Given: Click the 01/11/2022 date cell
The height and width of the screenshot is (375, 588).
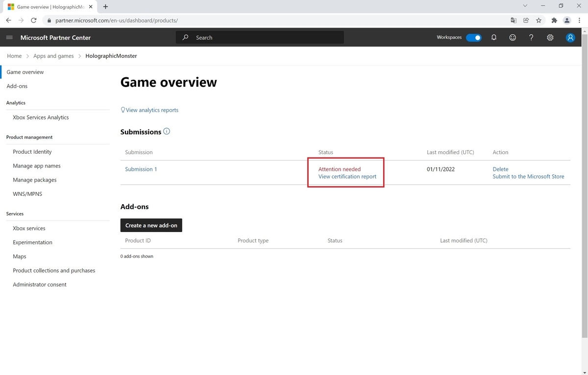Looking at the screenshot, I should tap(441, 169).
